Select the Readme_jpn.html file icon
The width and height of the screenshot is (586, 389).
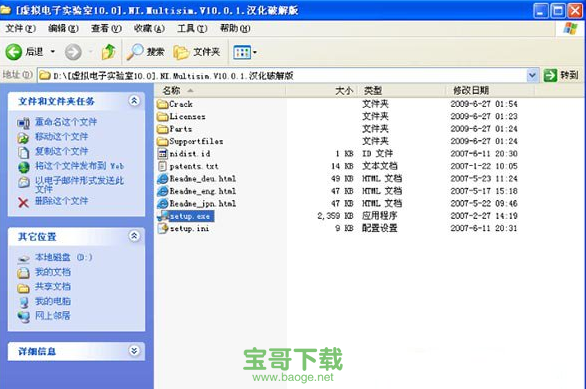[163, 204]
